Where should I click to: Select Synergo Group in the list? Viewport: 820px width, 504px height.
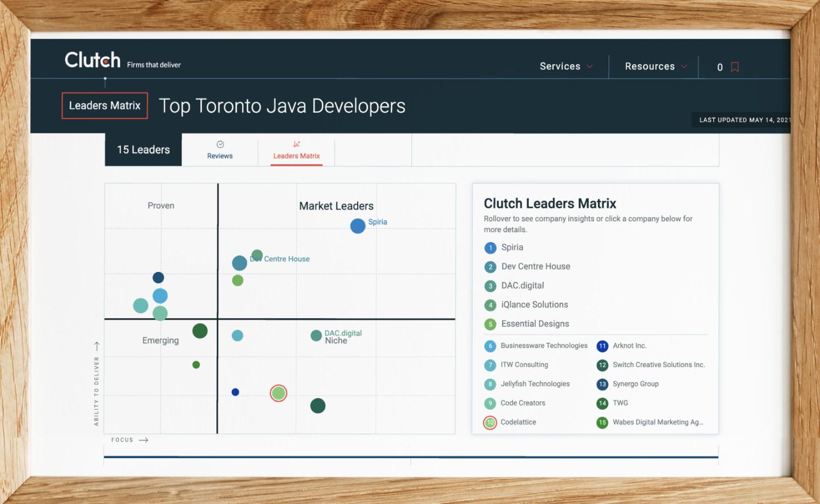click(x=636, y=384)
